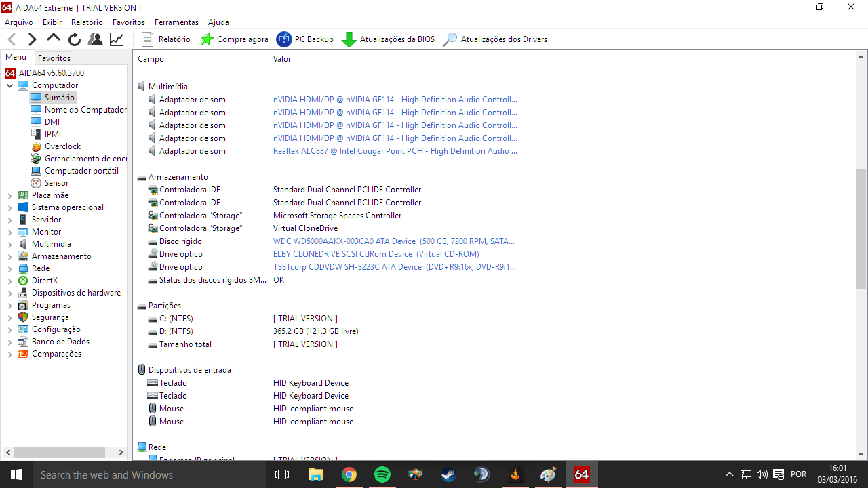The image size is (868, 488).
Task: Open the WDC WD5000AAKX hard disk link
Action: point(394,241)
